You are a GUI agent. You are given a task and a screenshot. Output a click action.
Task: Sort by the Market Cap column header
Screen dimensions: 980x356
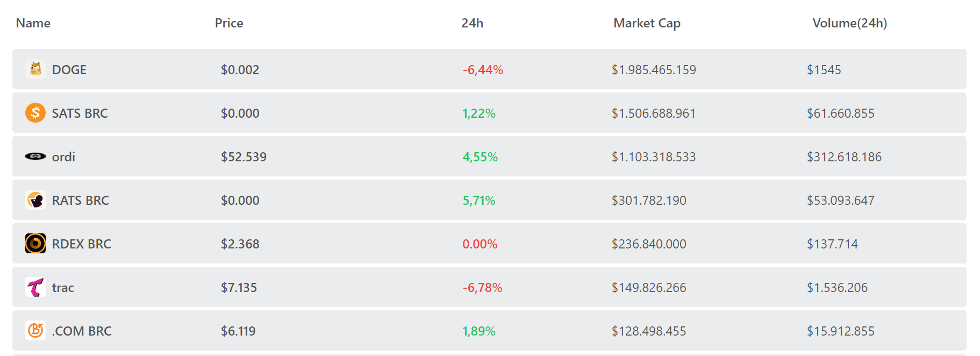(x=647, y=23)
